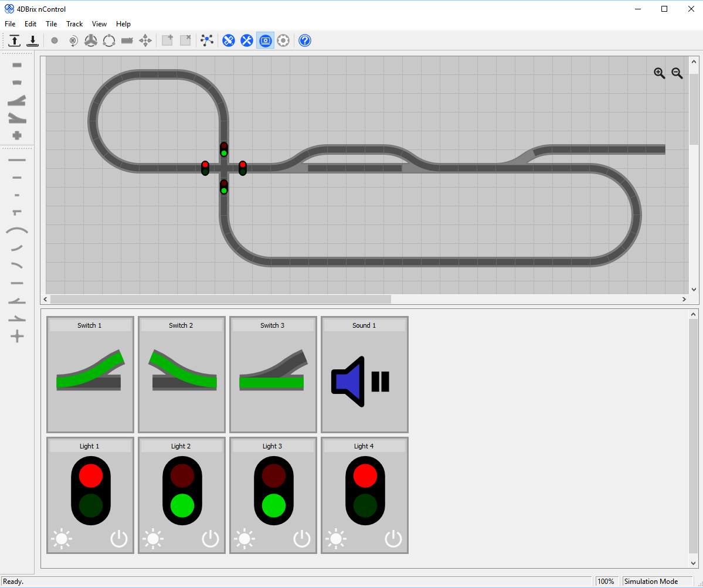Image resolution: width=703 pixels, height=588 pixels.
Task: Click Light 2 brightness sun icon
Action: (153, 539)
